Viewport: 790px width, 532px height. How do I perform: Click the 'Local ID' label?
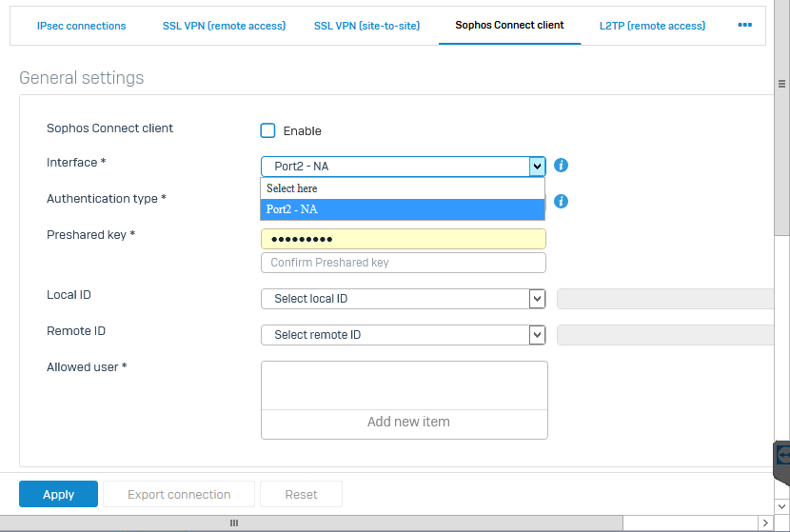click(69, 295)
